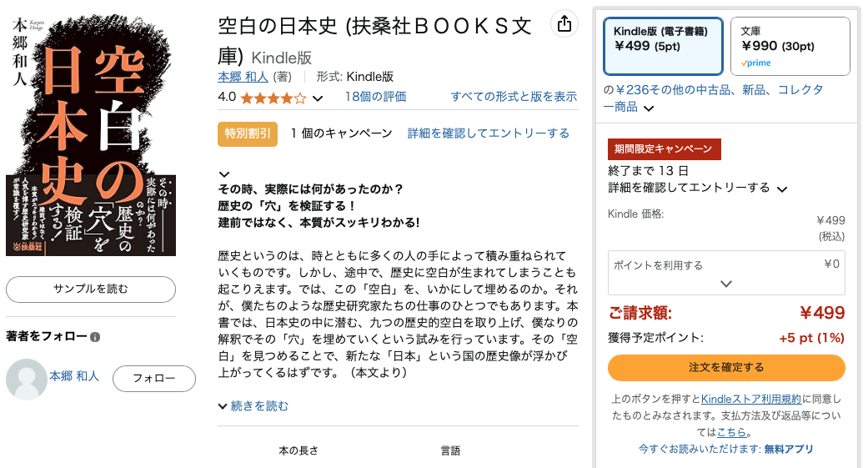The width and height of the screenshot is (868, 468).
Task: Expand the other used and new offers chevron
Action: 650,108
